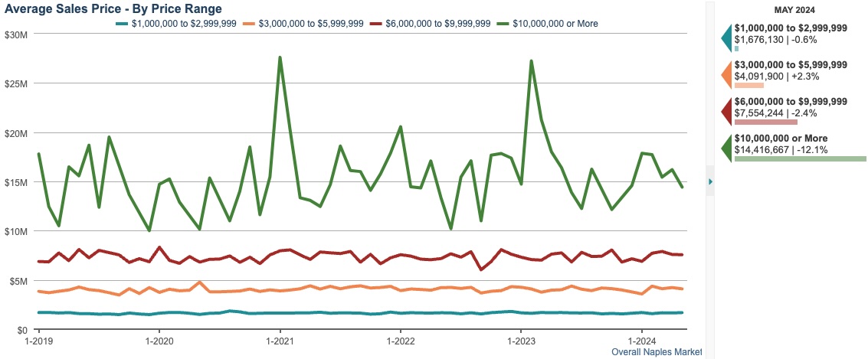
Task: Toggle the $6,000,000 to $9,999,999 legend entry
Action: click(430, 23)
